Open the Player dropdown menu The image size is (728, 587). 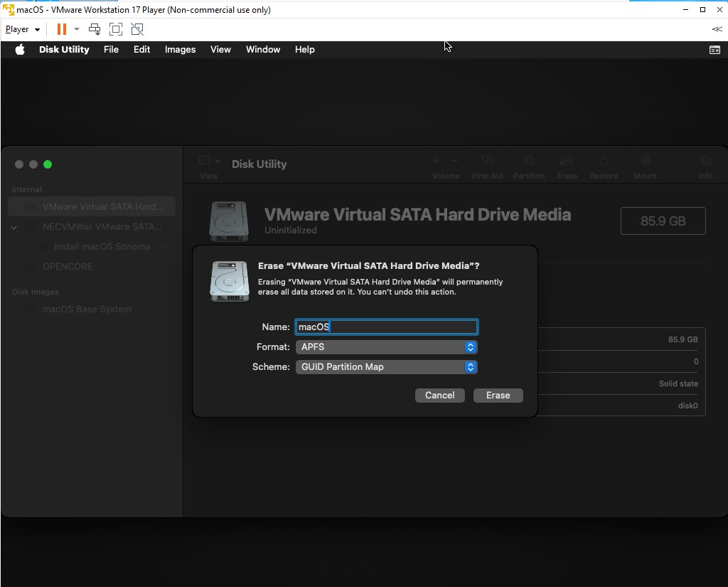tap(22, 29)
